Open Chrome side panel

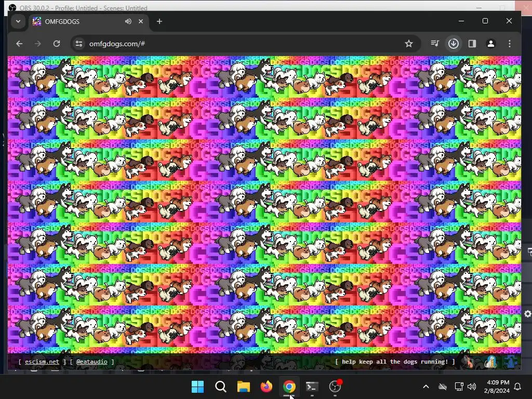click(x=472, y=44)
